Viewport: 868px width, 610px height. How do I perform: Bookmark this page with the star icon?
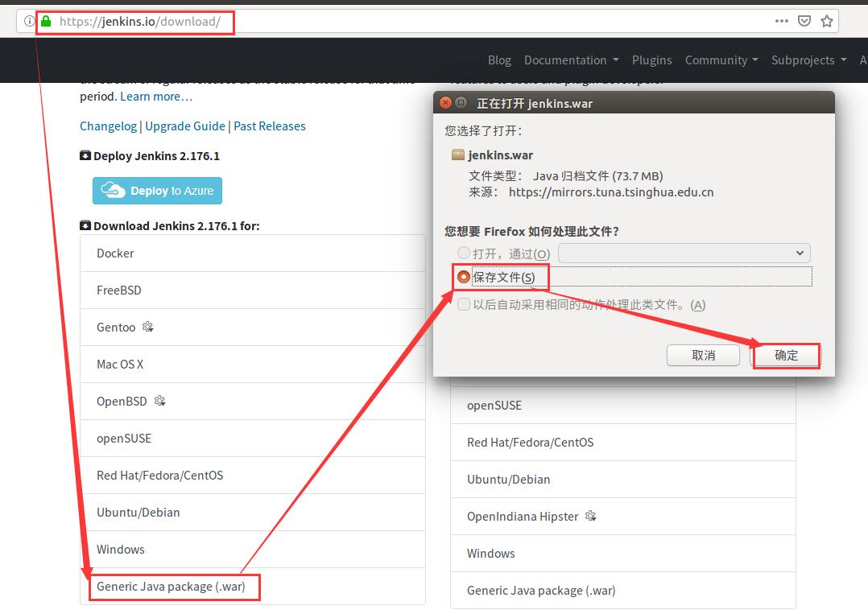tap(827, 21)
